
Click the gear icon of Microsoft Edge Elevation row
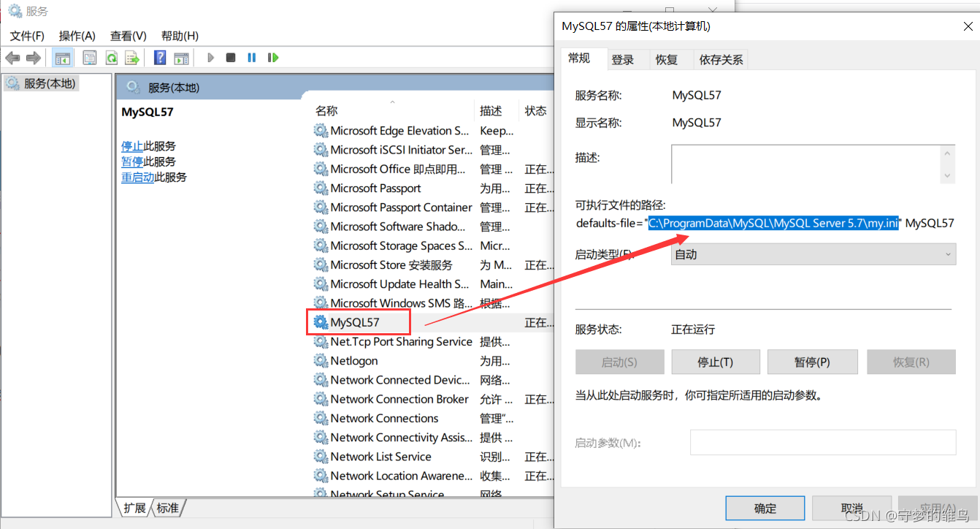321,131
